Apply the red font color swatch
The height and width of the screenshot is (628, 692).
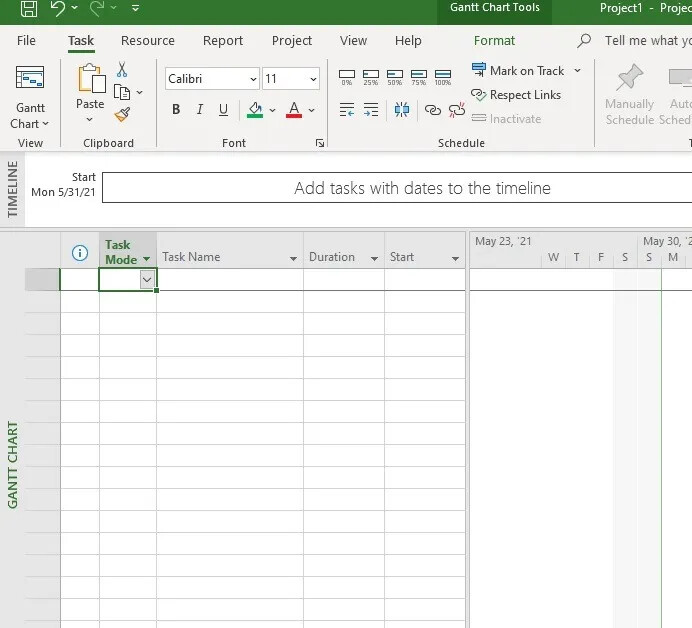[x=294, y=109]
